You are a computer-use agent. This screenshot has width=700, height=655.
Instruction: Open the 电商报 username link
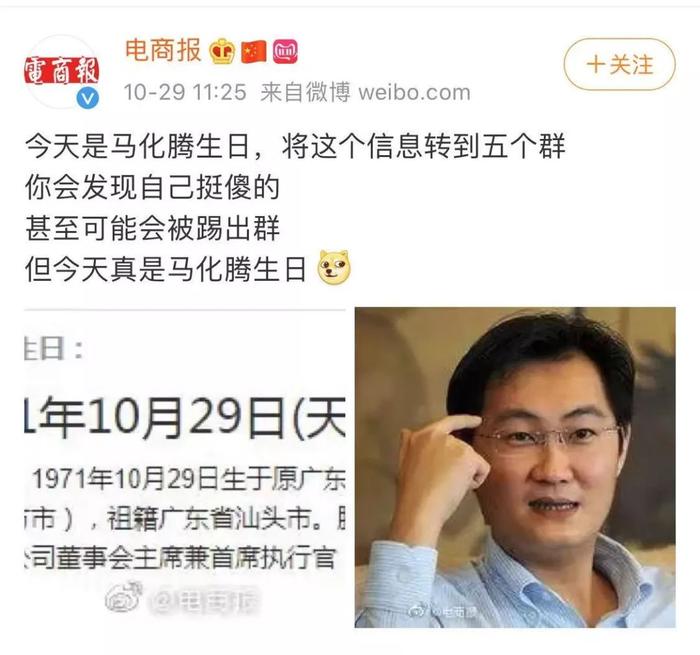[x=163, y=50]
